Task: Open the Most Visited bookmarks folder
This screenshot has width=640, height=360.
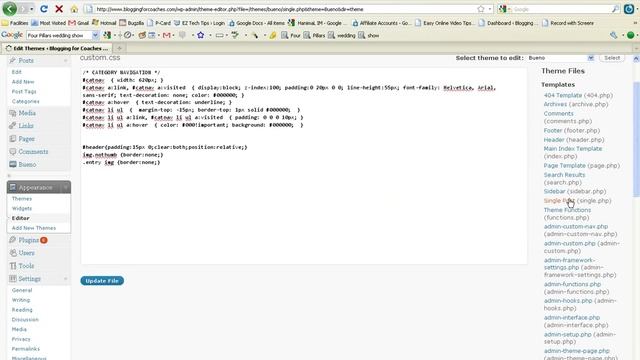Action: (x=49, y=23)
